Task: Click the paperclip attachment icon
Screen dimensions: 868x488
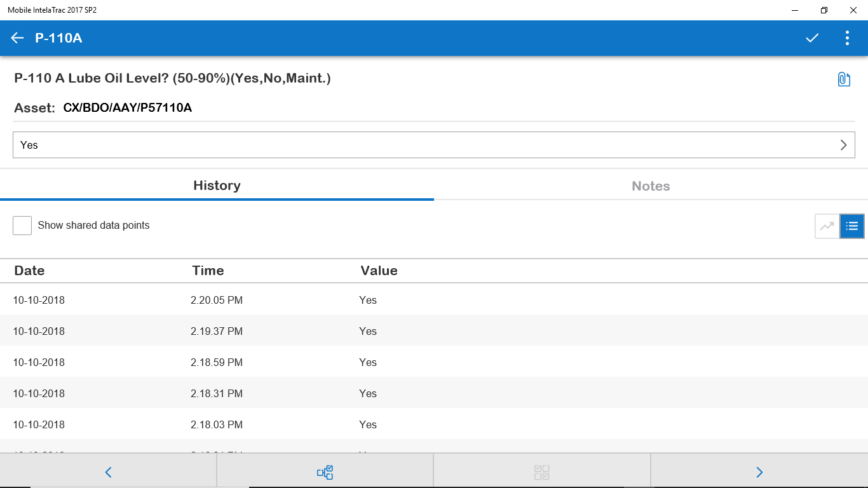Action: click(843, 79)
